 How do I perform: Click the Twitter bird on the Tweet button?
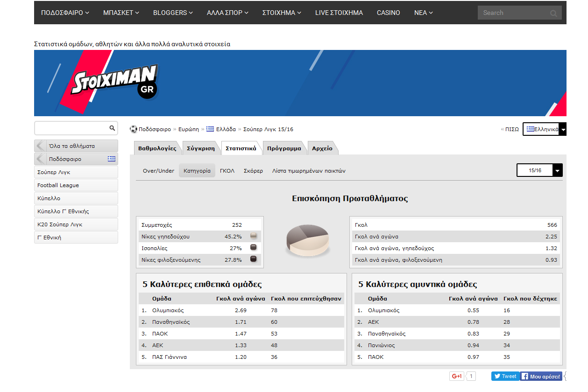496,376
